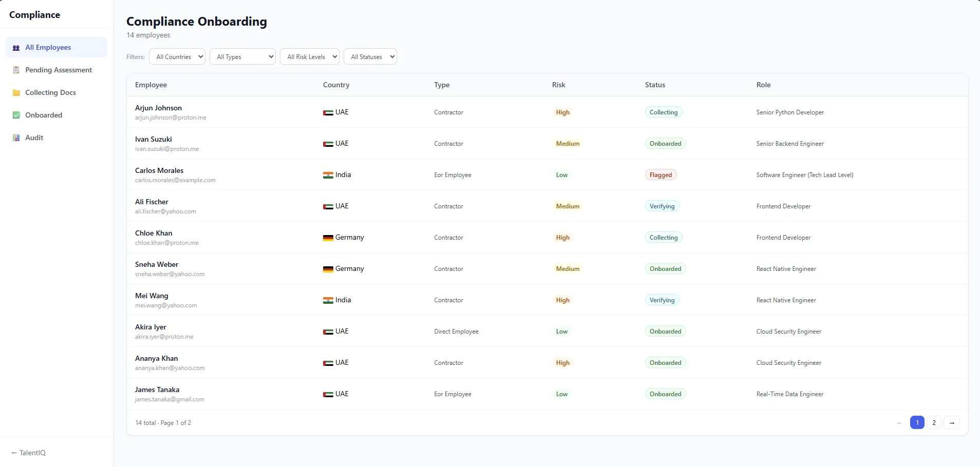Click the UAE flag in Ali Fischer's row
This screenshot has width=980, height=467.
click(x=328, y=206)
